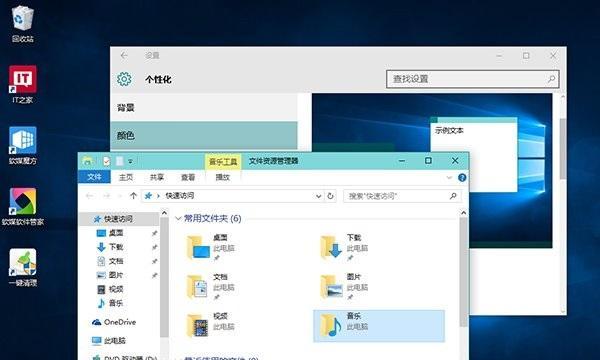The image size is (600, 360).
Task: Click the Explorer forward navigation arrow
Action: 106,196
